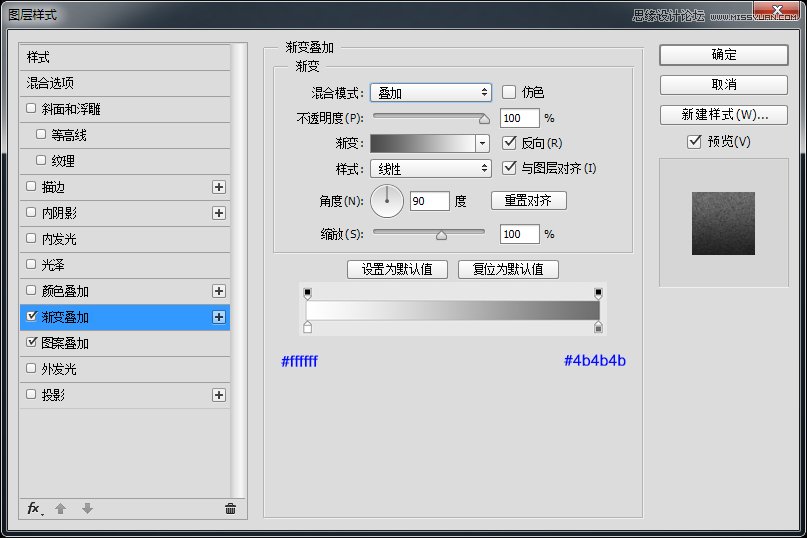Add another 内阴影 effect with plus icon

click(x=219, y=213)
